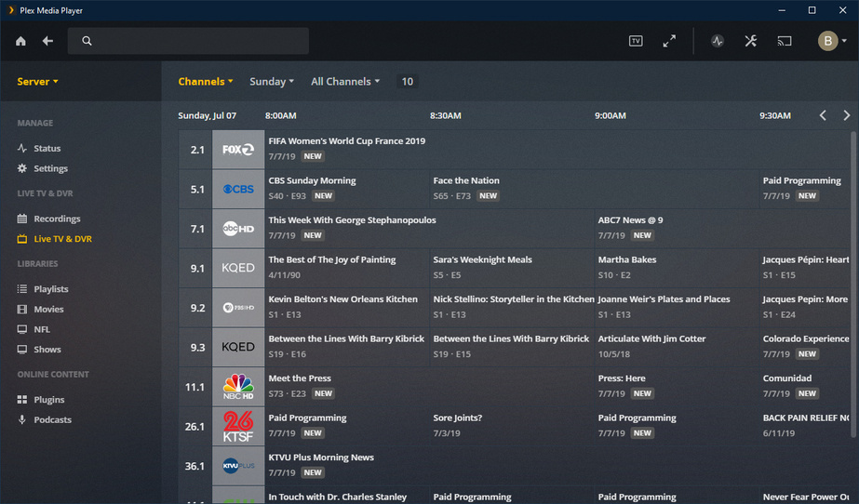Select the KTVU Plus channel logo
This screenshot has width=859, height=504.
238,466
